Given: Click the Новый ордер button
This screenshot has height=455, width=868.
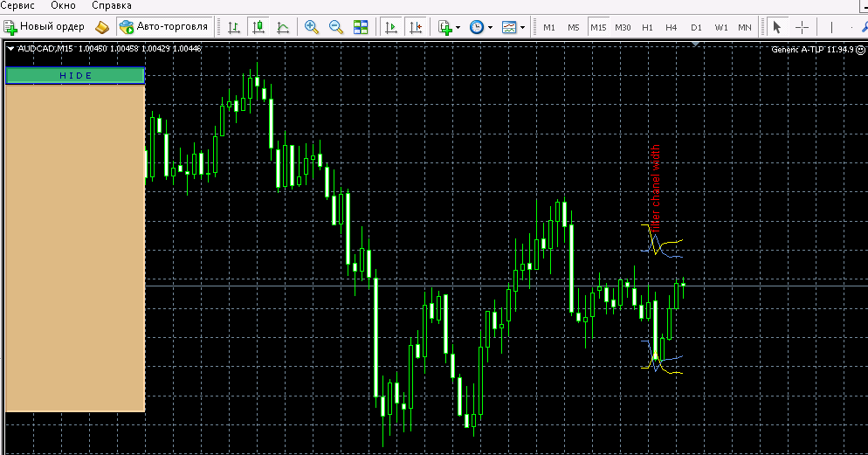Looking at the screenshot, I should (x=45, y=26).
